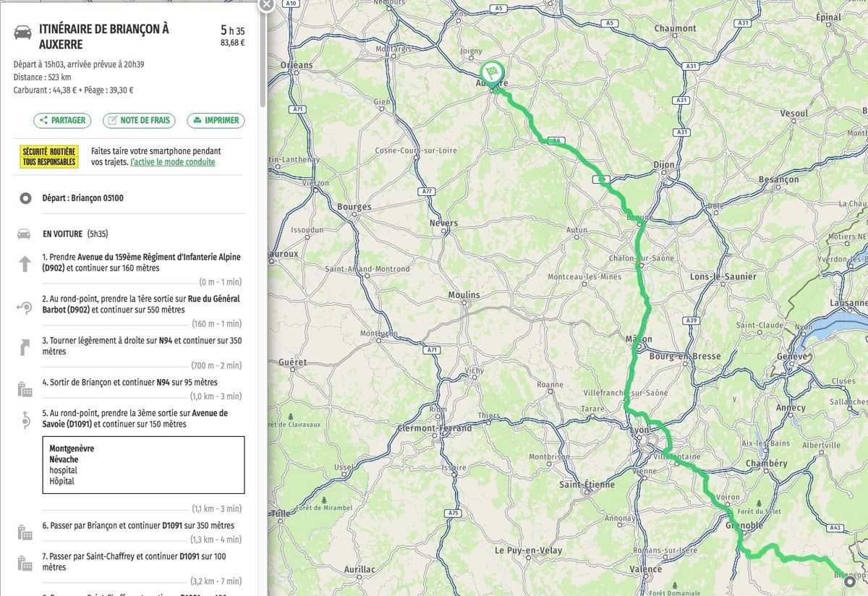Open the NOTE DE FRAIS expense report
Viewport: 868px width, 596px height.
[139, 120]
